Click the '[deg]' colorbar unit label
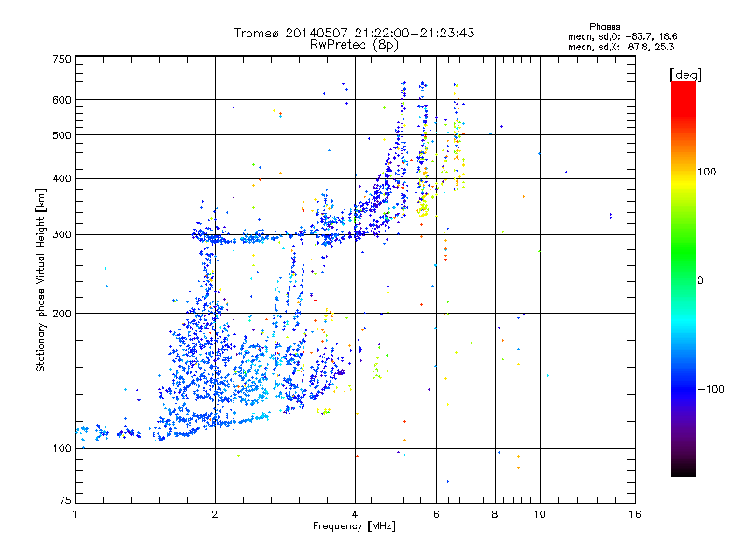The width and height of the screenshot is (747, 560). tap(685, 75)
